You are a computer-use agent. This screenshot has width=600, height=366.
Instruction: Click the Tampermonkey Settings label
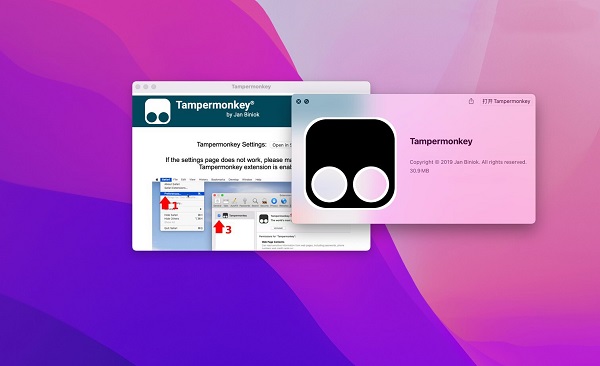click(232, 145)
